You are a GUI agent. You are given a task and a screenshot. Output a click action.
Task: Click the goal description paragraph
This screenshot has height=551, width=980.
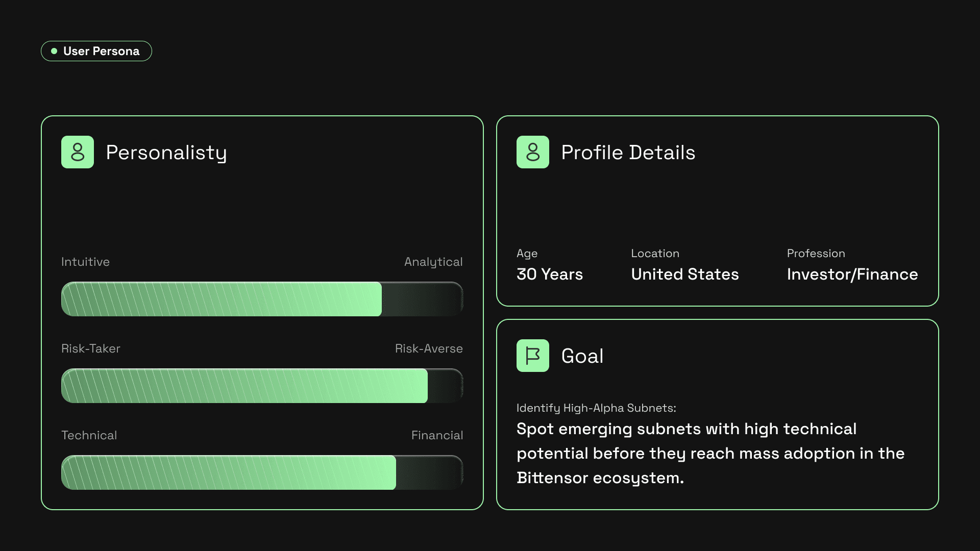710,454
